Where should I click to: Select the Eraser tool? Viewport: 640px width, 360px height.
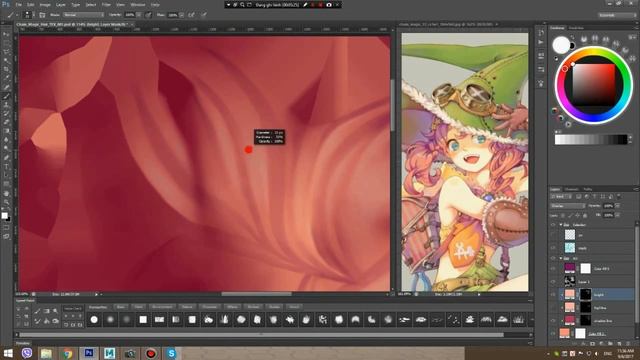6,122
